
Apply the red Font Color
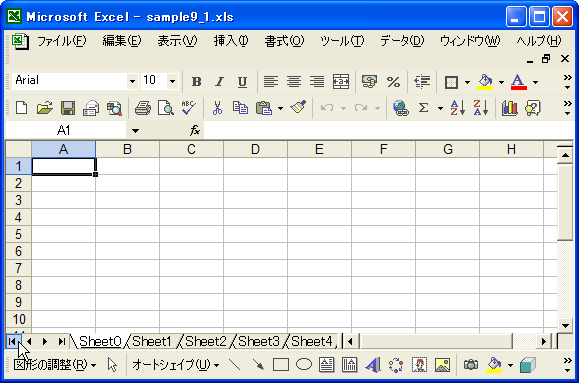coord(518,82)
